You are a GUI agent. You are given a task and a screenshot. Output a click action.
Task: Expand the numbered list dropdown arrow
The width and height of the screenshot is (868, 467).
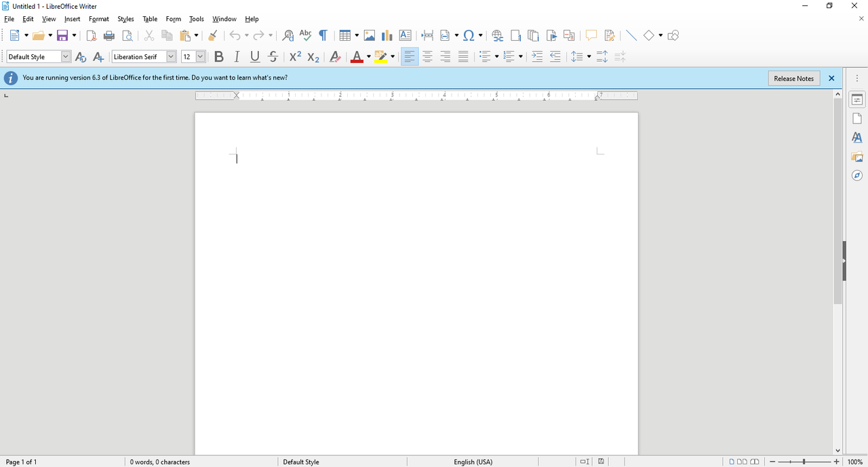(520, 57)
